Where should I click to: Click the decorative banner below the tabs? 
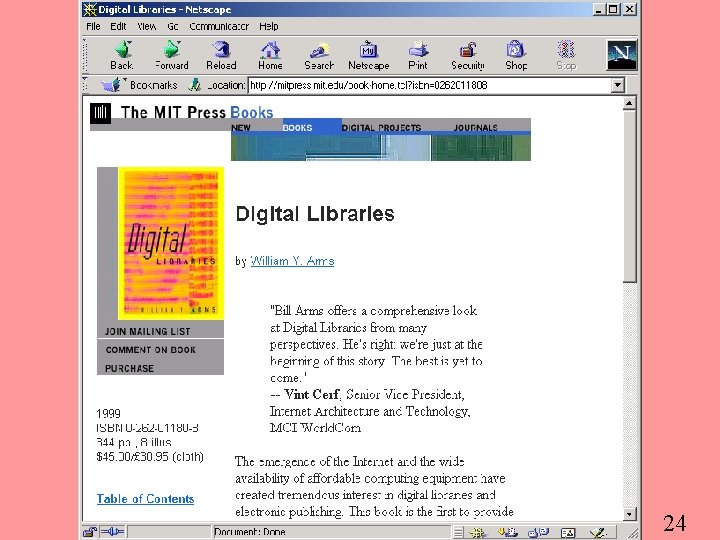381,148
